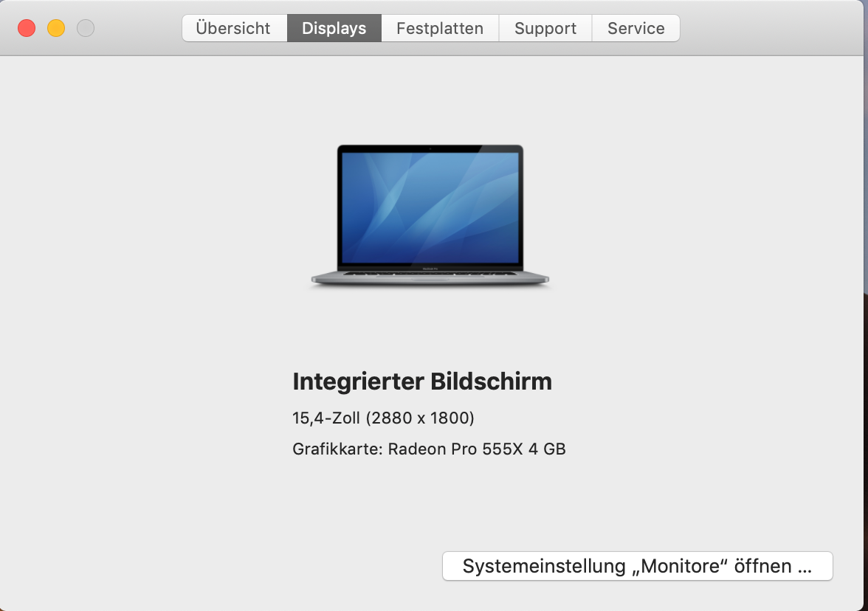Click the MacBook Pro label on laptop bezel

(430, 269)
